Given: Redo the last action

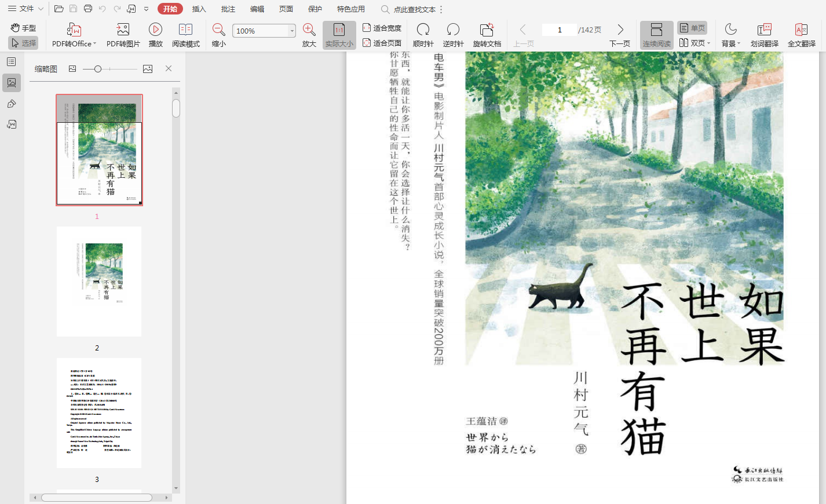Looking at the screenshot, I should point(117,9).
